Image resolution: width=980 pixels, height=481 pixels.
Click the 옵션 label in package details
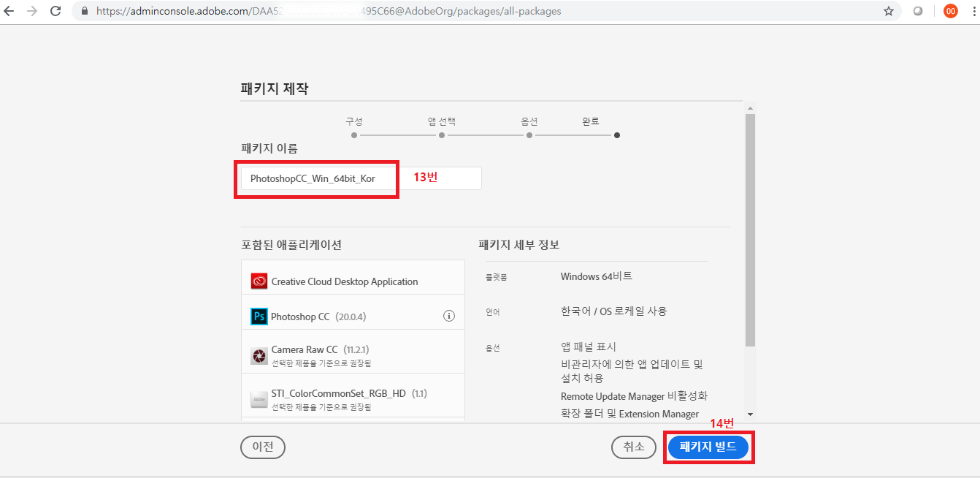492,348
